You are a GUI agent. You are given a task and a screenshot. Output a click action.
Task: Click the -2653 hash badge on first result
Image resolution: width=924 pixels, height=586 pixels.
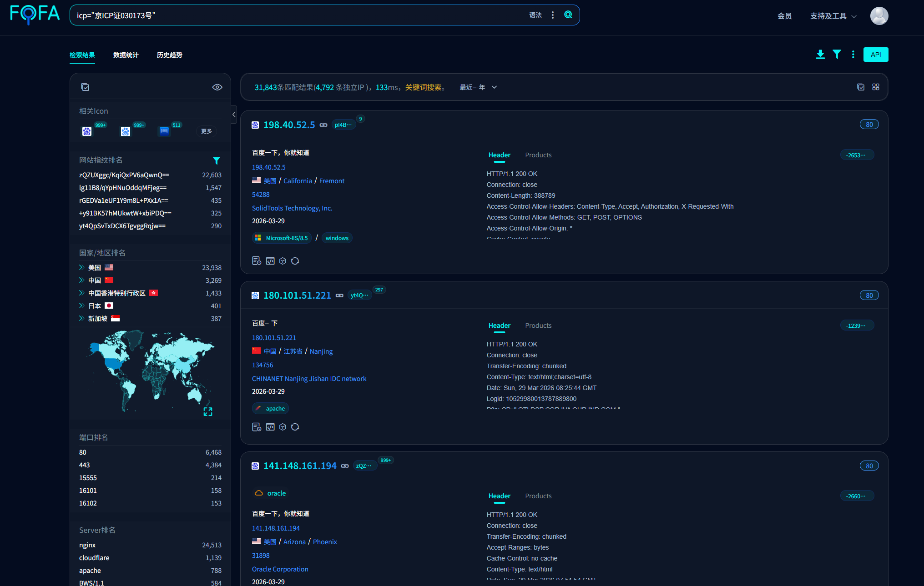pos(857,155)
